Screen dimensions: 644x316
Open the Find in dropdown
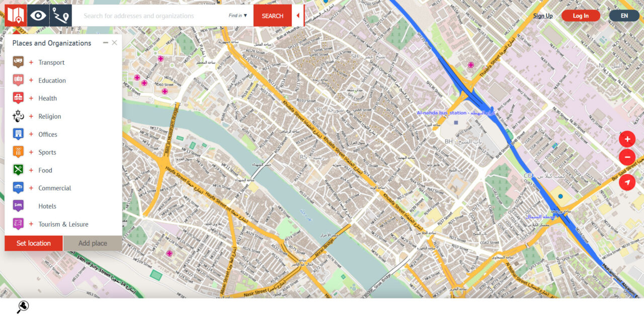click(238, 16)
